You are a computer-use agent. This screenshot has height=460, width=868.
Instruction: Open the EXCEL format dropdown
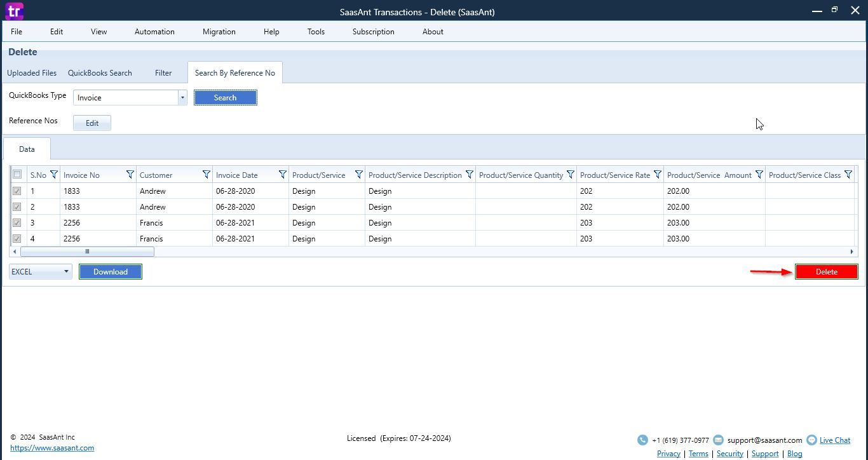41,271
